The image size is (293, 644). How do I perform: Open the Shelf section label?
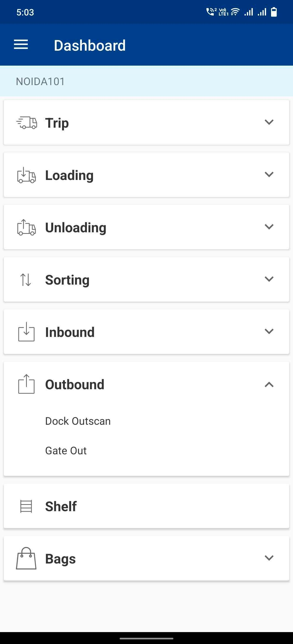[x=61, y=506]
